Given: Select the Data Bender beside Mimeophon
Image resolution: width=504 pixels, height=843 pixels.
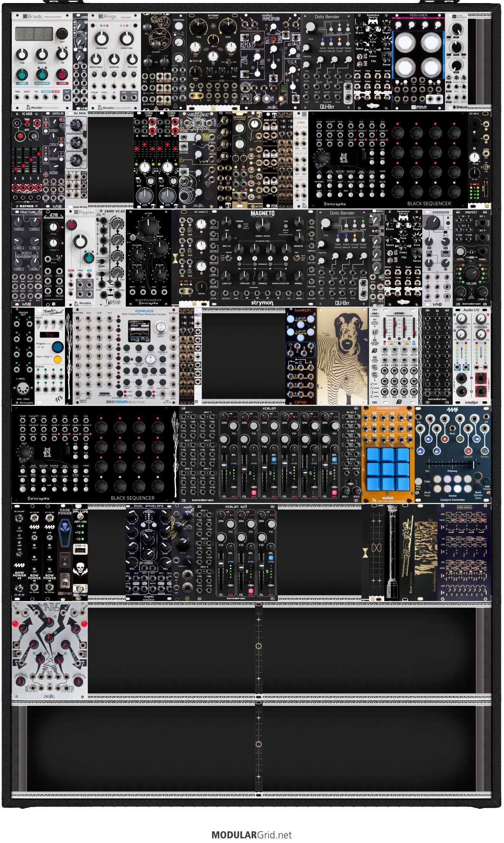Looking at the screenshot, I should point(327,62).
